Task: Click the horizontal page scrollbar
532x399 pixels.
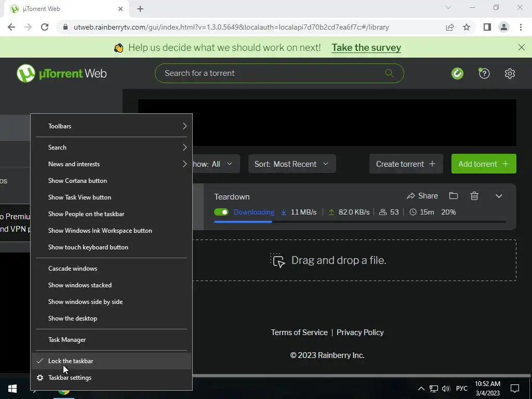Action: [362, 376]
